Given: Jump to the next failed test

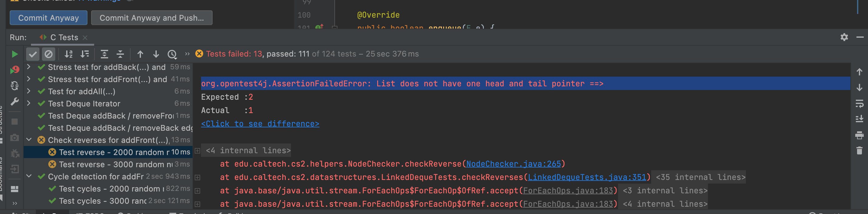Looking at the screenshot, I should pyautogui.click(x=156, y=54).
